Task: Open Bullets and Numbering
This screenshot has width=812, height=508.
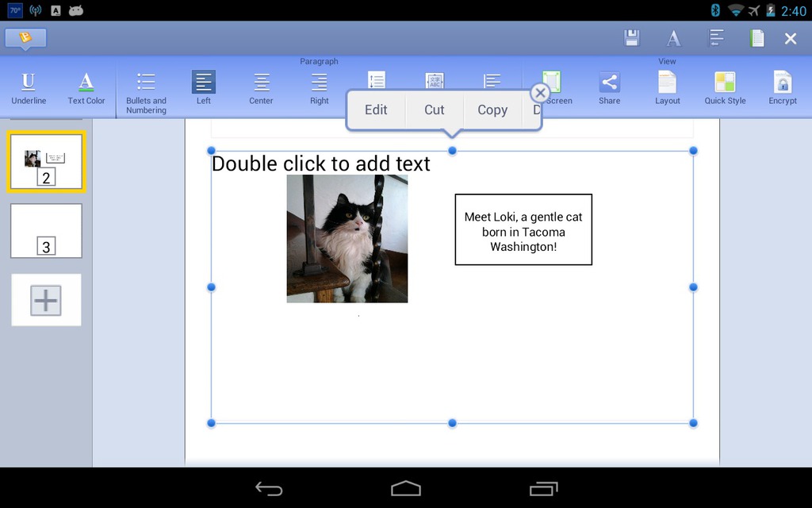Action: coord(146,94)
